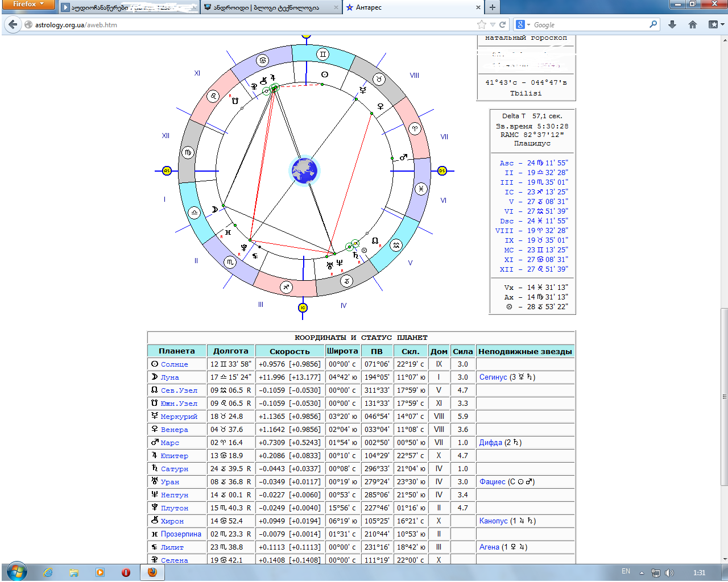This screenshot has width=728, height=582.
Task: Open the Bookmarks menu dropdown button
Action: (x=715, y=24)
